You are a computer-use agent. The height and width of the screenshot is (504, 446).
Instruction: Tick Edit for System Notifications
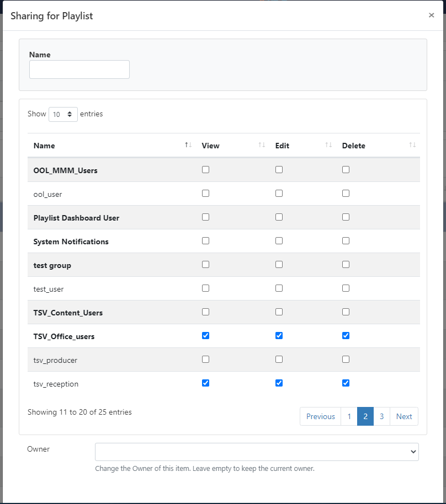point(279,241)
